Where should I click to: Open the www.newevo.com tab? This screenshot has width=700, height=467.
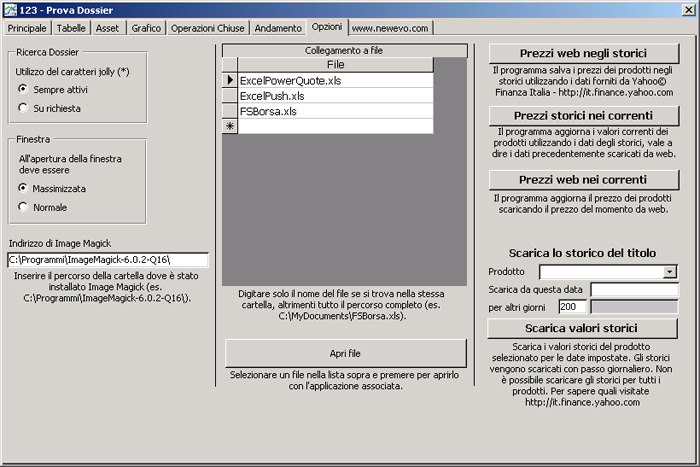(390, 28)
